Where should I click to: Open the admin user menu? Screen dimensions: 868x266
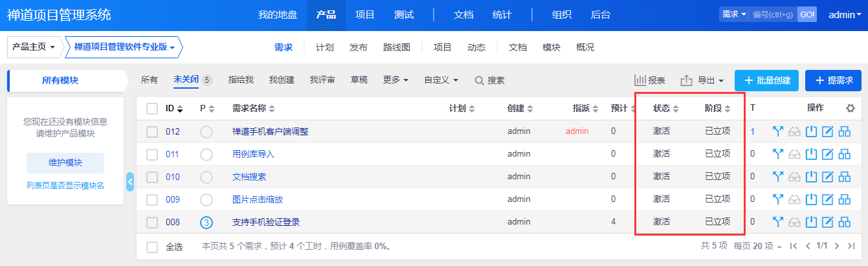click(845, 14)
